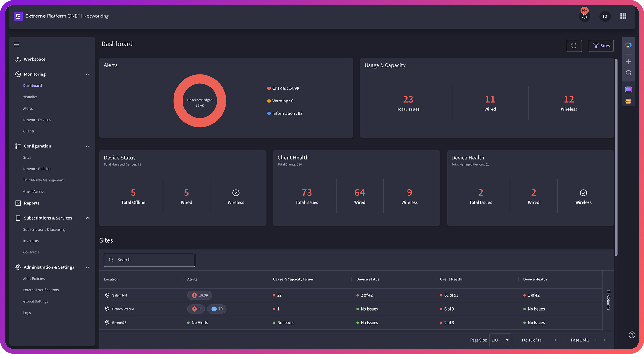
Task: Open Third-Party Management page
Action: 44,181
